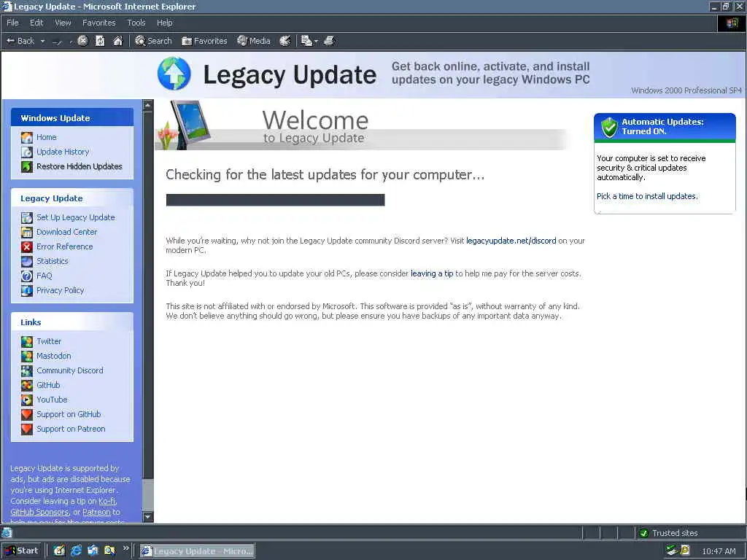The image size is (747, 560).
Task: Click the Forward arrow toolbar button
Action: pos(57,42)
